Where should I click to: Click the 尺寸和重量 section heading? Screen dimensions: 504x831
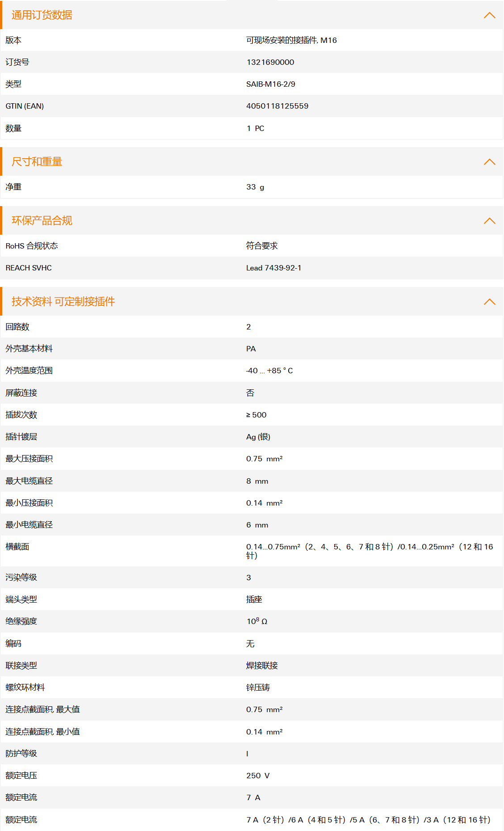point(37,162)
